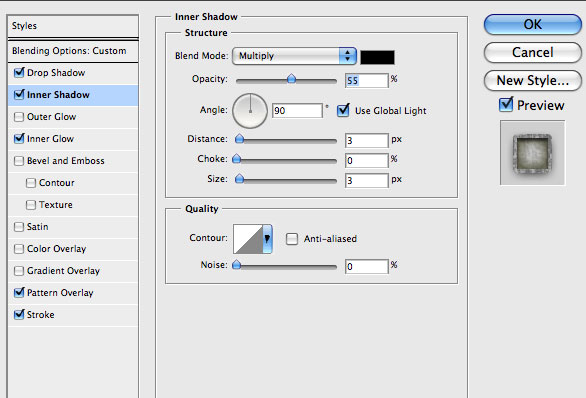The image size is (586, 398).
Task: Click the Size slider handle
Action: (x=240, y=179)
